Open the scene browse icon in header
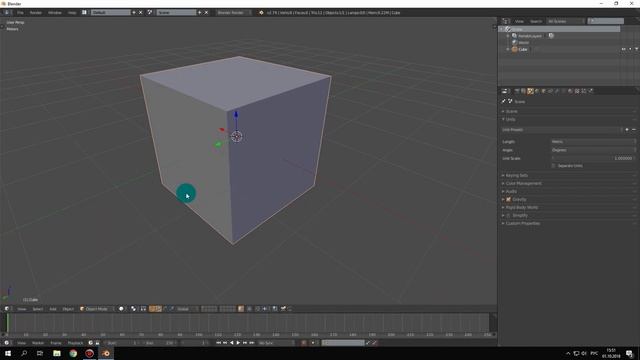This screenshot has width=640, height=360. pyautogui.click(x=150, y=13)
